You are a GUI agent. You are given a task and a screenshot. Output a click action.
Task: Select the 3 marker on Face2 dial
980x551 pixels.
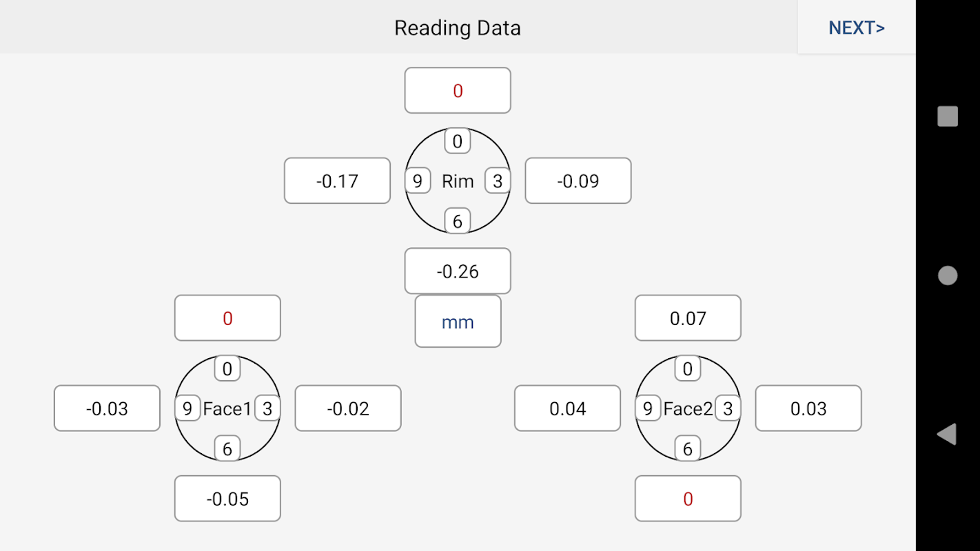tap(728, 408)
